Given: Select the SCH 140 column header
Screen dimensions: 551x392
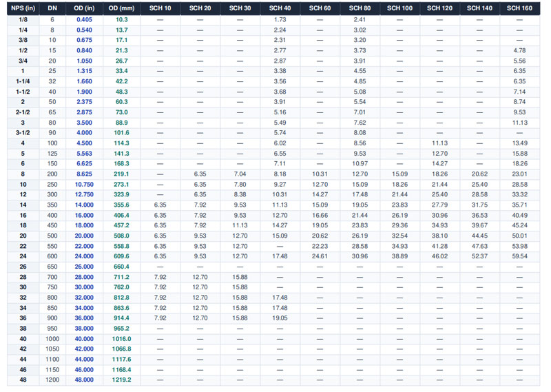Looking at the screenshot, I should pos(479,8).
